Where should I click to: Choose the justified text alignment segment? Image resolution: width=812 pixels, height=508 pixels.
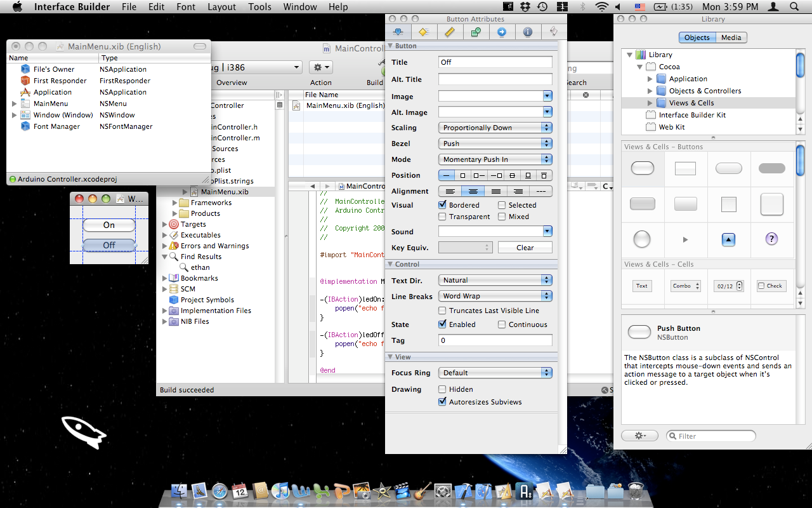click(x=495, y=191)
